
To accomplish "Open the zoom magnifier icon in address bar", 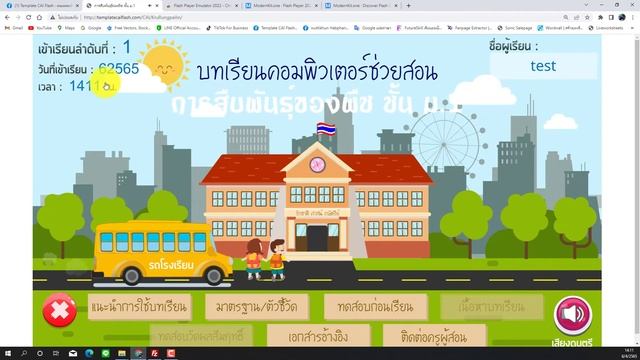I will (x=566, y=18).
